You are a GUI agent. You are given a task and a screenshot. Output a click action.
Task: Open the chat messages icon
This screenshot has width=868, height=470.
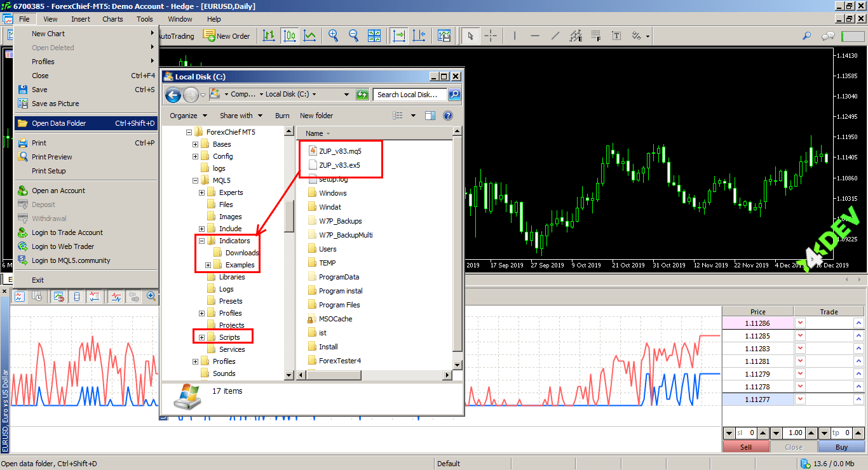(828, 36)
